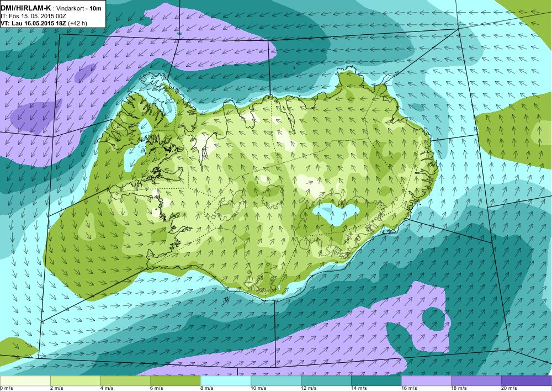Screen dimensions: 552x392
Task: Select the light purple 16–18 m/s legend swatch
Action: (426, 381)
